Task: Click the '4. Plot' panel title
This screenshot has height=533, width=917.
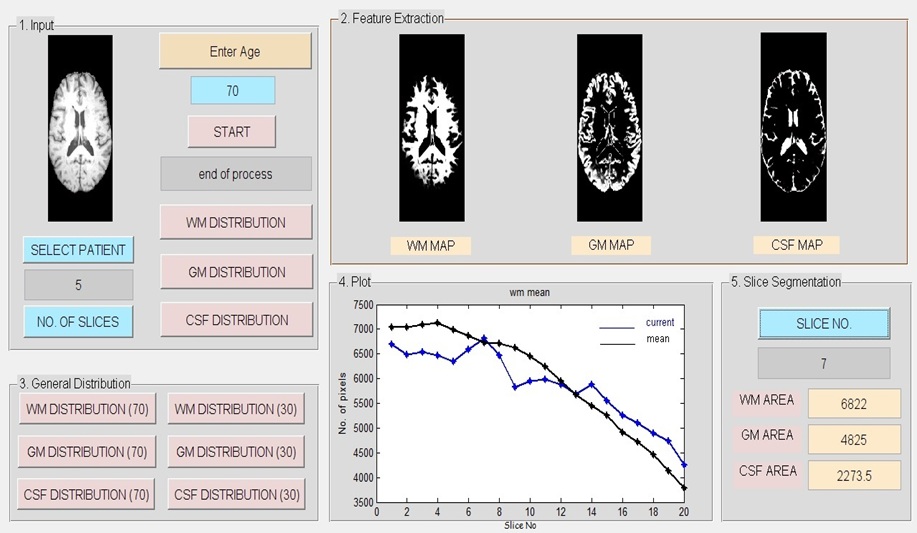Action: pos(354,282)
